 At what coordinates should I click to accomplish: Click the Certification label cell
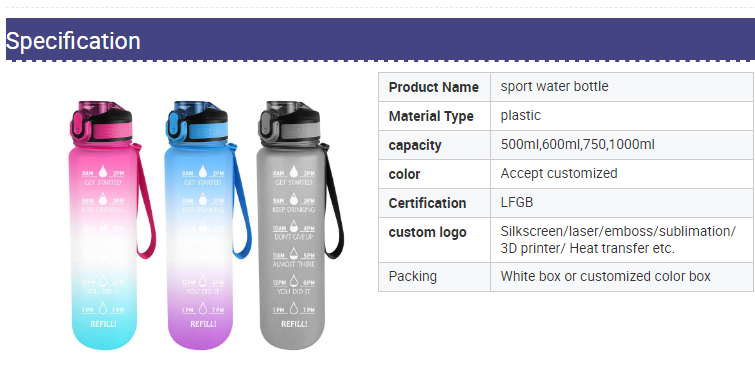point(434,203)
